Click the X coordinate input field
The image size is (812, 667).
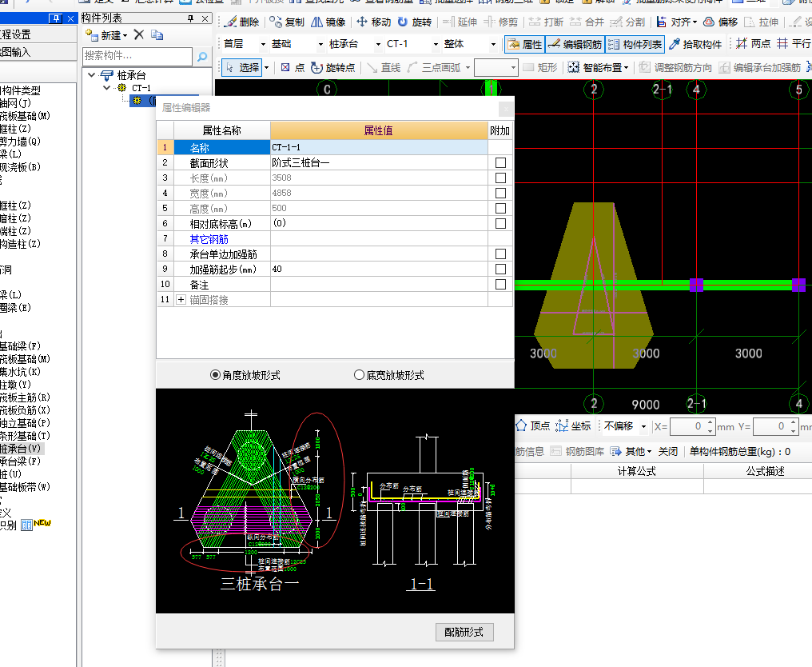[692, 426]
